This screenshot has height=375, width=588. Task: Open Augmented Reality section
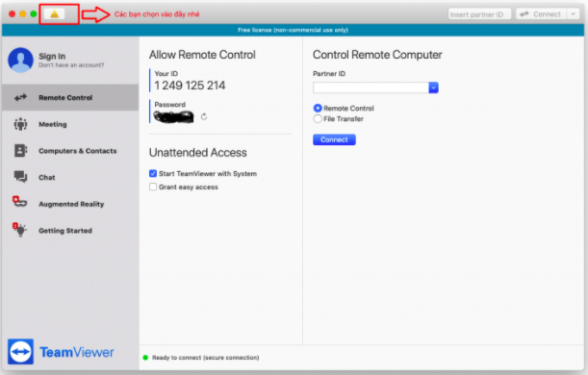70,204
